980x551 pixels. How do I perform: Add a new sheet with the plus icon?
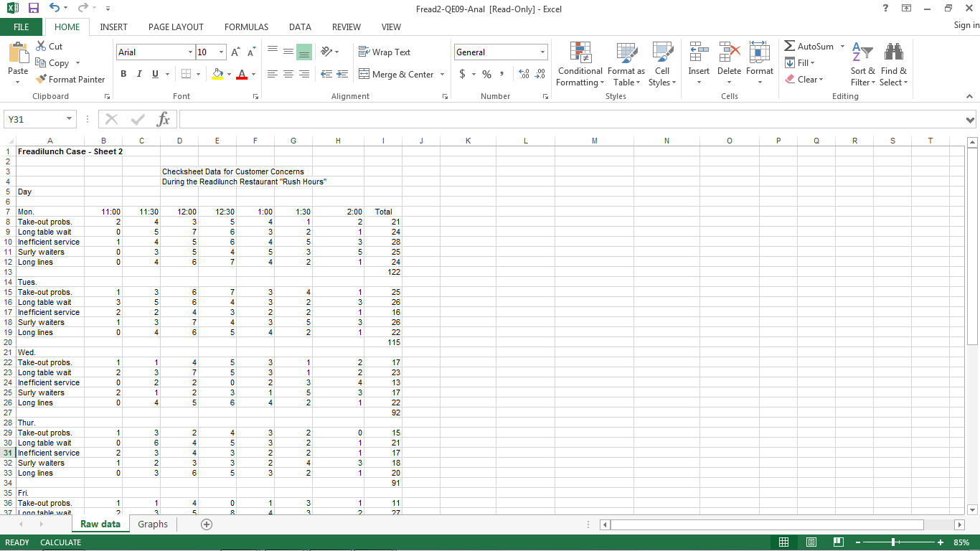(207, 524)
